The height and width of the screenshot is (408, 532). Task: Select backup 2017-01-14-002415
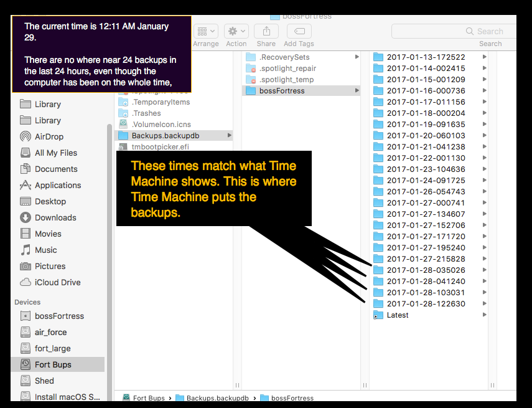pyautogui.click(x=429, y=69)
